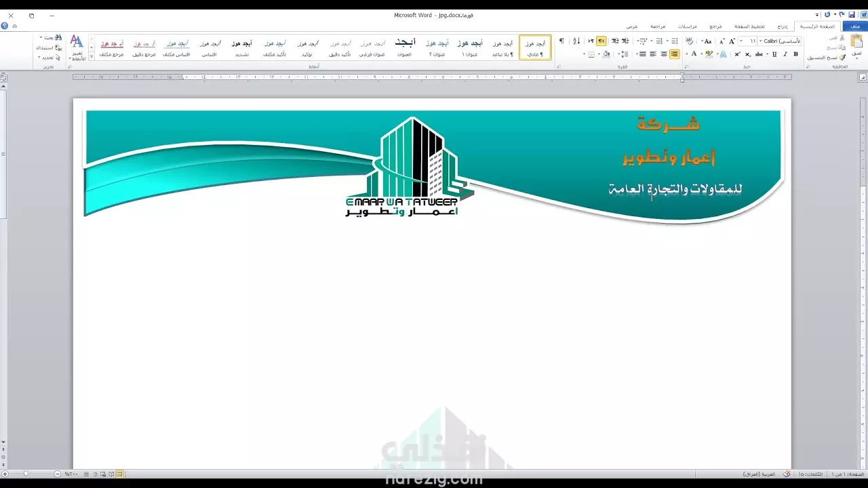Click the Undo icon in Quick Access
The width and height of the screenshot is (868, 488).
[x=842, y=14]
